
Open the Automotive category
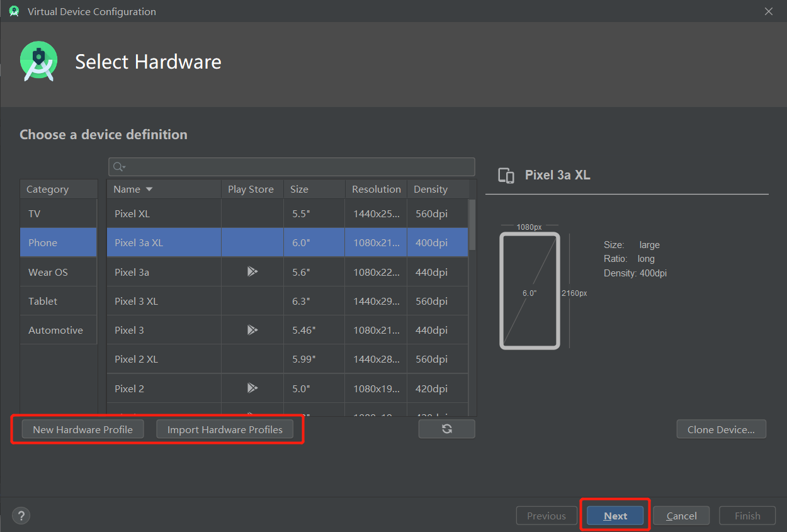coord(59,330)
